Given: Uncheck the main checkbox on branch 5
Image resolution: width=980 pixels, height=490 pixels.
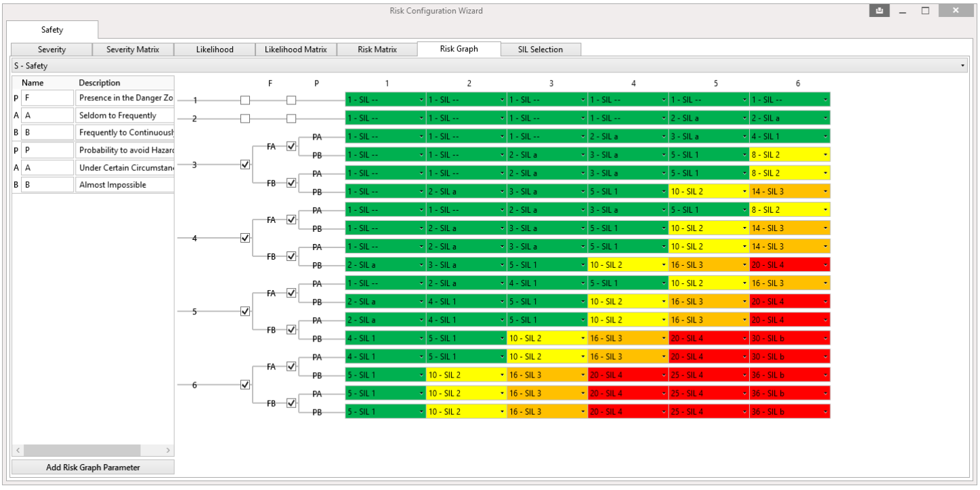Looking at the screenshot, I should click(x=245, y=311).
